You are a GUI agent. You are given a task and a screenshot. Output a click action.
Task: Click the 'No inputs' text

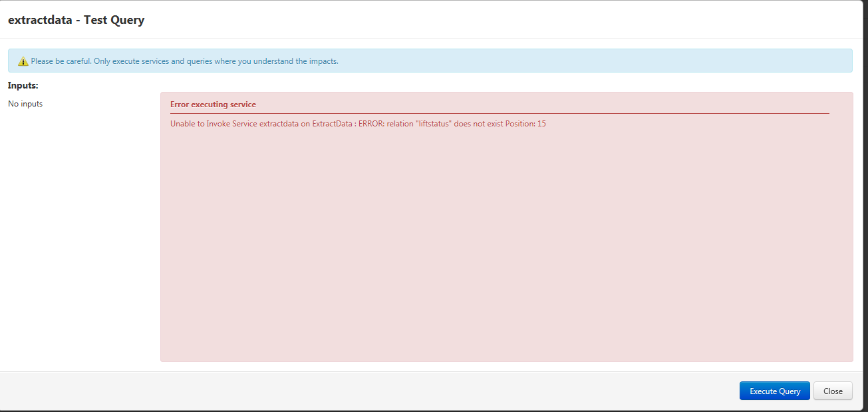coord(25,104)
